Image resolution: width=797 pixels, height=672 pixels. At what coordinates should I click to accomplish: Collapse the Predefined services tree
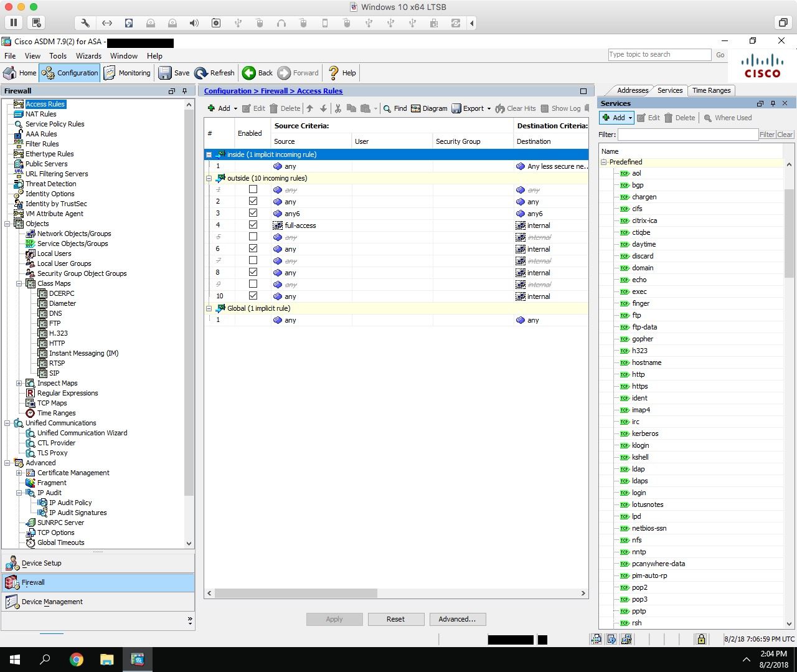603,162
